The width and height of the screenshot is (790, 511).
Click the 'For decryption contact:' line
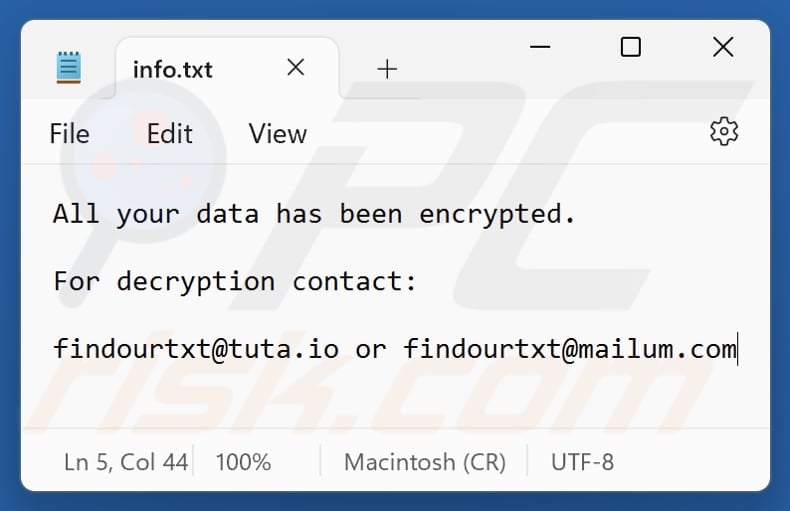click(x=235, y=281)
